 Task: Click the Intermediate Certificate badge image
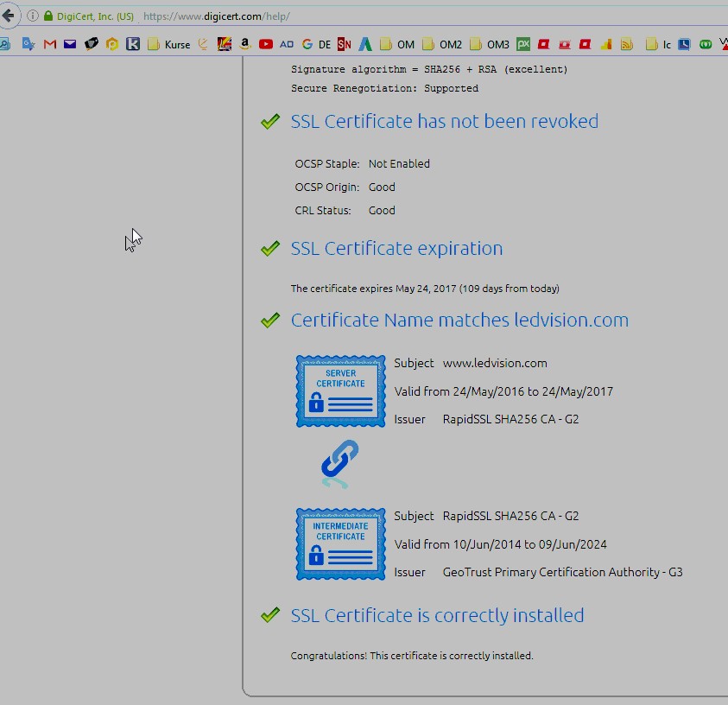point(340,543)
